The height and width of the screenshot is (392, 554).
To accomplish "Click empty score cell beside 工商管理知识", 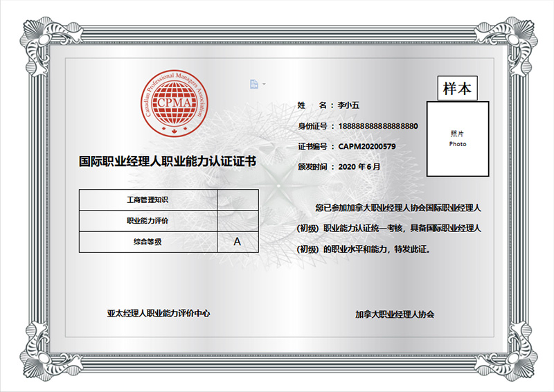I will [238, 199].
